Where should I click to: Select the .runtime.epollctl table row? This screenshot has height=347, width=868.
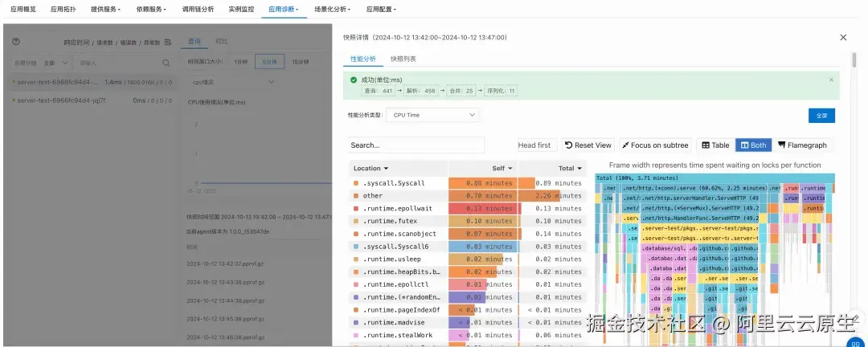pos(467,284)
